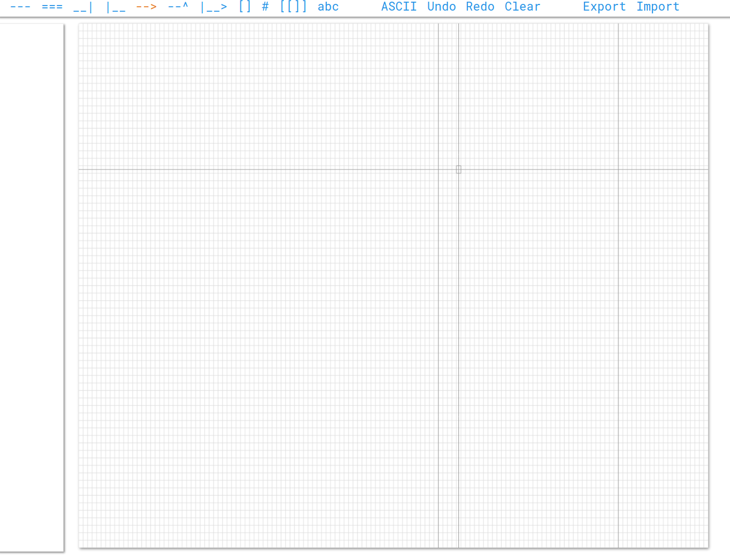The image size is (730, 560).
Task: Toggle ASCII rendering mode
Action: pos(399,7)
